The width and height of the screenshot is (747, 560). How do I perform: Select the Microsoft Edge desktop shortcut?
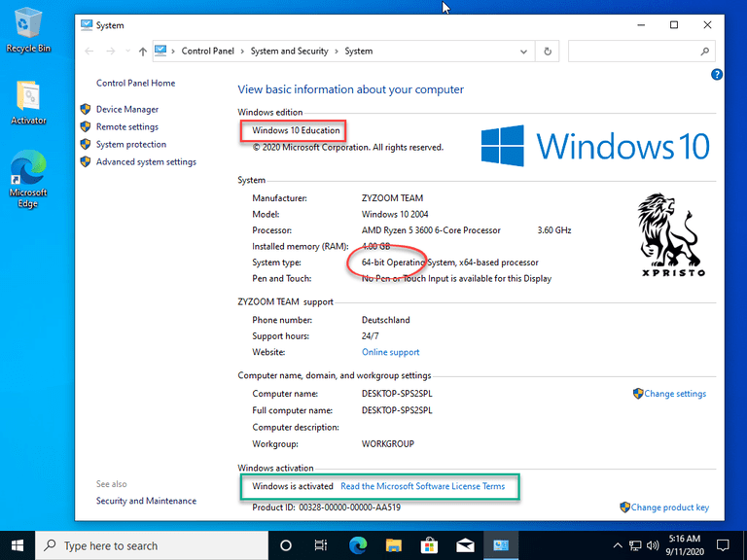tap(28, 179)
